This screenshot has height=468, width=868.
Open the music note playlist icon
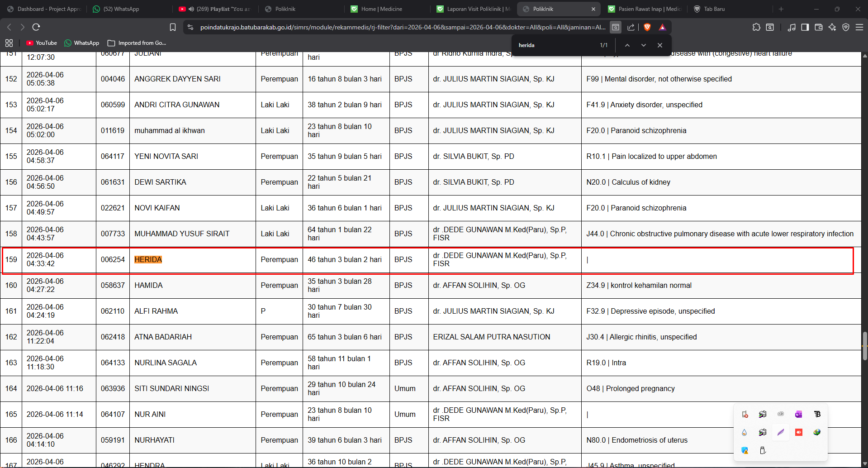coord(792,27)
